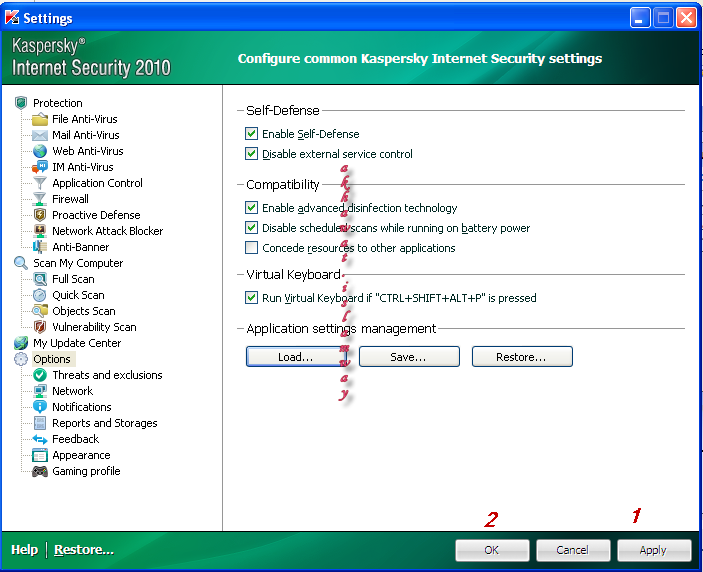Toggle Enable Self-Defense checkbox
This screenshot has height=572, width=703.
[x=252, y=134]
